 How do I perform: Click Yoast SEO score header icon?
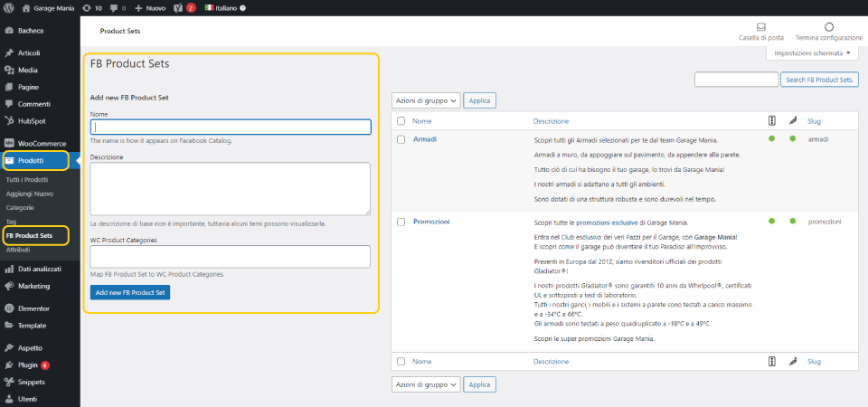pos(772,120)
